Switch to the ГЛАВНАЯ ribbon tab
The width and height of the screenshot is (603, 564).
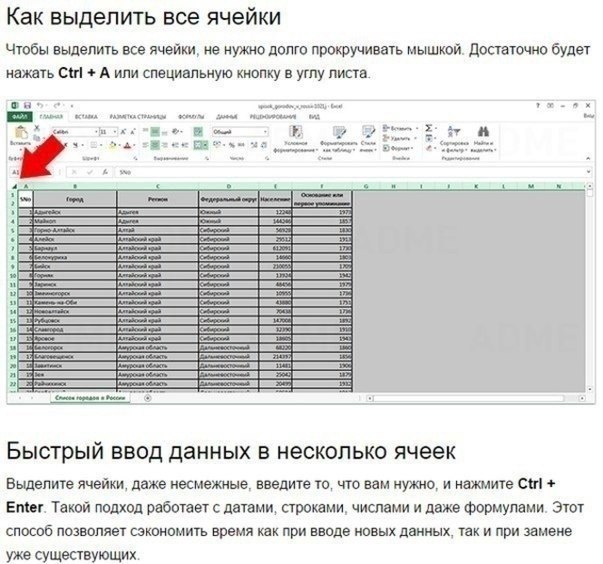(x=51, y=116)
